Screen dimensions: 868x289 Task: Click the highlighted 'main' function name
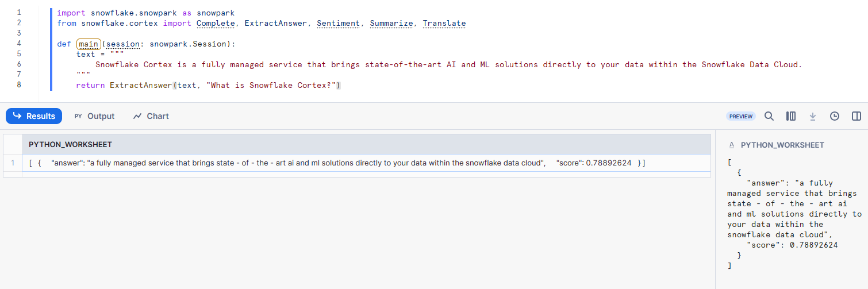pyautogui.click(x=89, y=44)
